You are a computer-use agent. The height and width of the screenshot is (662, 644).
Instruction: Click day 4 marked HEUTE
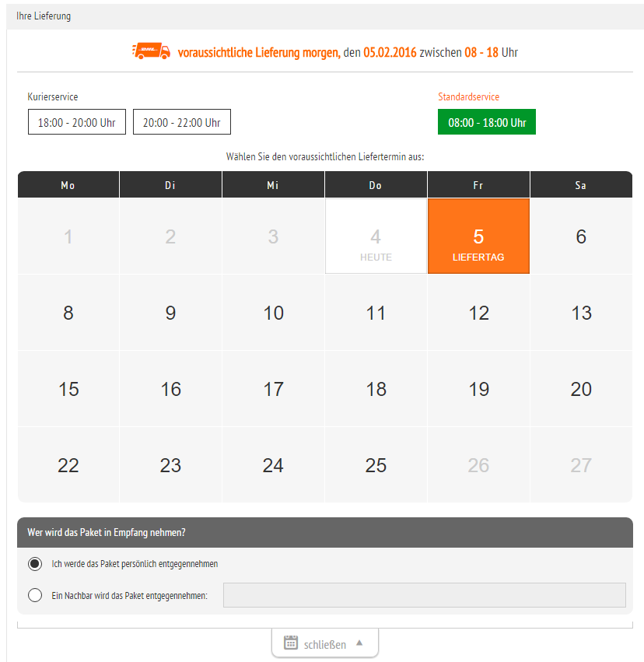click(376, 236)
